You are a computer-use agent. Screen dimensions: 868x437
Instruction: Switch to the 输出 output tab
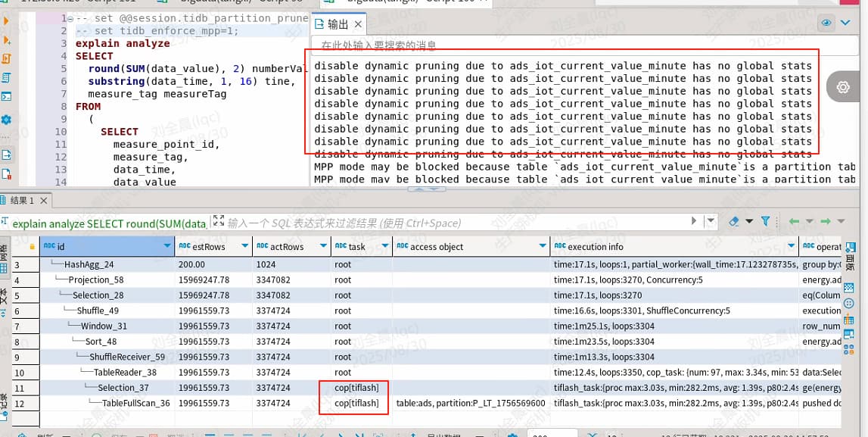338,25
